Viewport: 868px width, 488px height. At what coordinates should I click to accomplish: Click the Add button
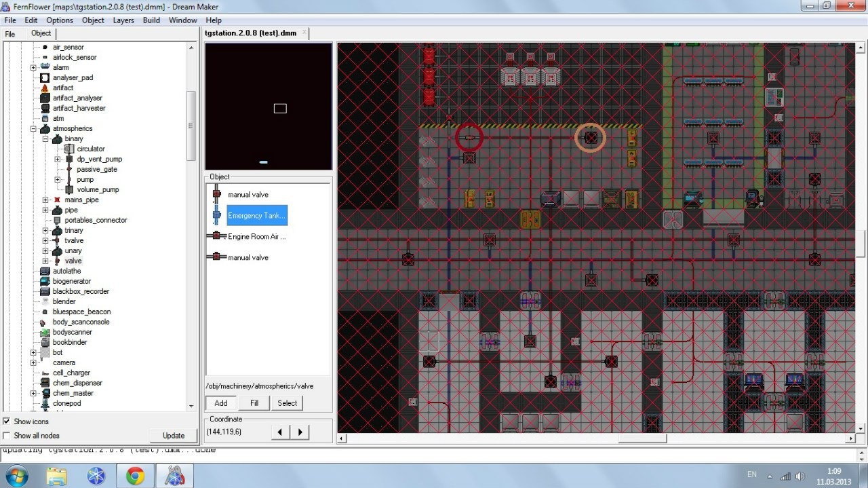coord(221,402)
